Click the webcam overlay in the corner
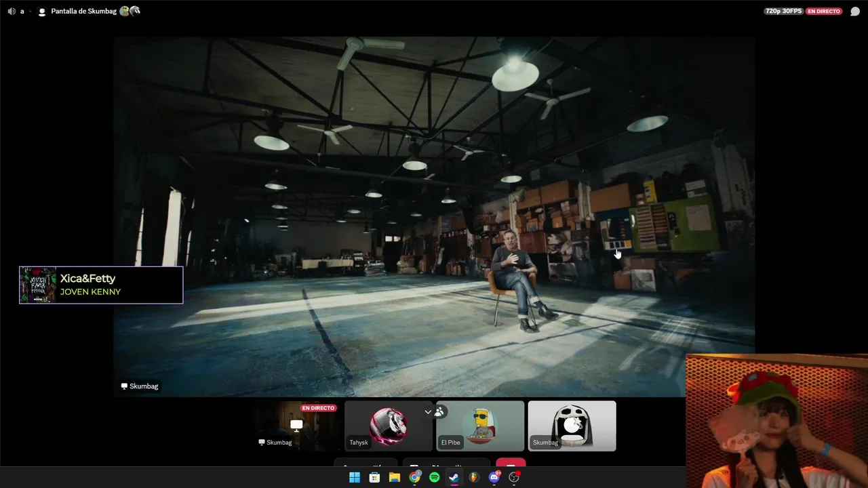Screen dimensions: 868x488 pyautogui.click(x=777, y=421)
